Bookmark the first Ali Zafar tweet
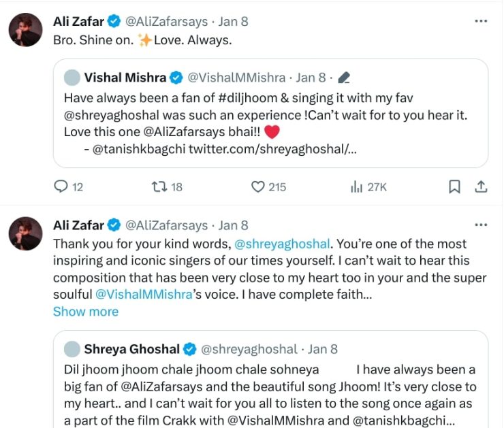 pyautogui.click(x=454, y=186)
